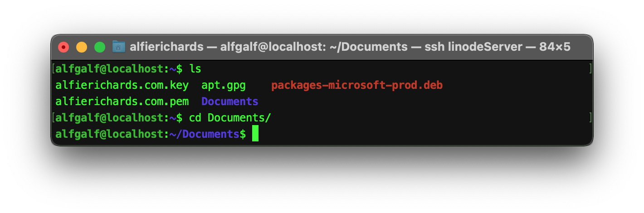This screenshot has height=213, width=644.
Task: Click the first alfgalf@localhost prompt
Action: pos(112,69)
